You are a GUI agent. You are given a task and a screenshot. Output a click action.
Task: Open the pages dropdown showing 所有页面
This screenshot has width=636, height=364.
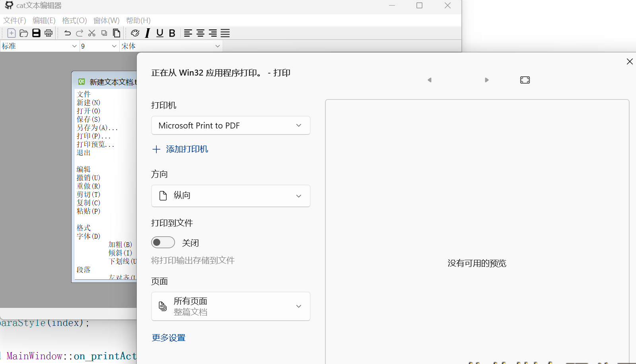(231, 306)
